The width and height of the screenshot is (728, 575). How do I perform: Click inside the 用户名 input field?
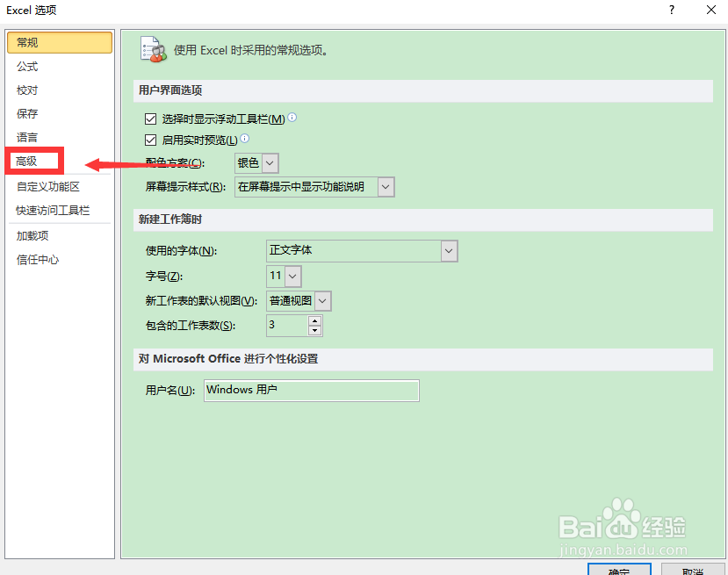[311, 391]
